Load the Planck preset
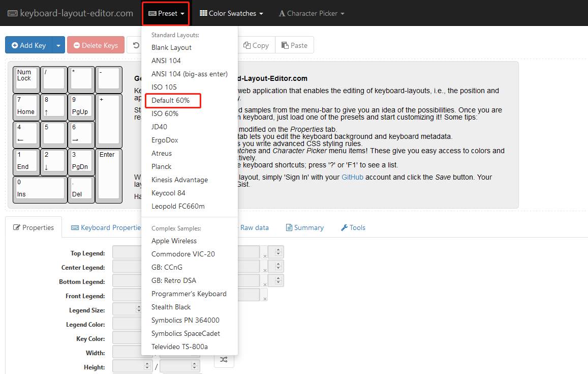The height and width of the screenshot is (374, 588). pos(161,166)
